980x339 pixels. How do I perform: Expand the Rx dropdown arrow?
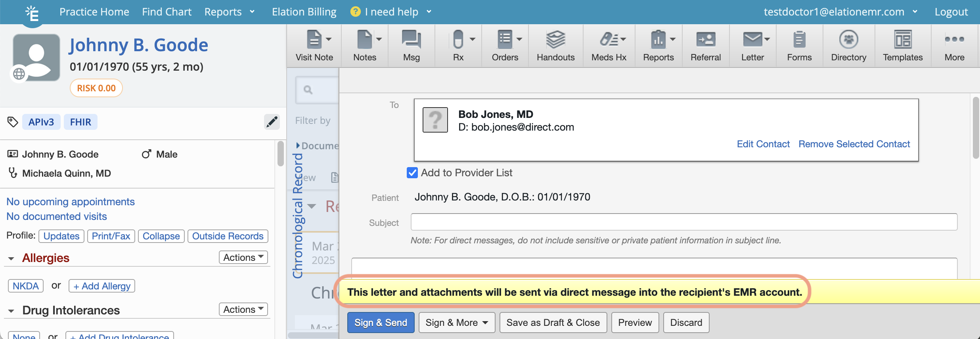coord(473,39)
